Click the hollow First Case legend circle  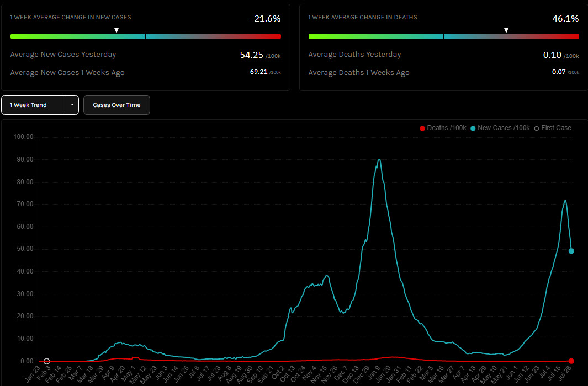click(x=536, y=128)
